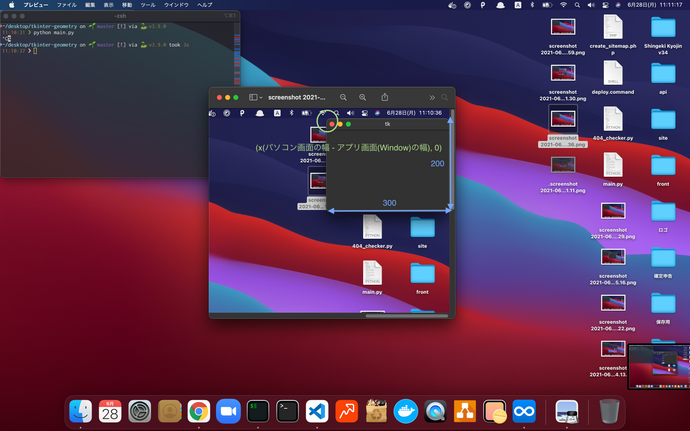The image size is (690, 431).
Task: Open Calendar from the Dock
Action: [110, 411]
